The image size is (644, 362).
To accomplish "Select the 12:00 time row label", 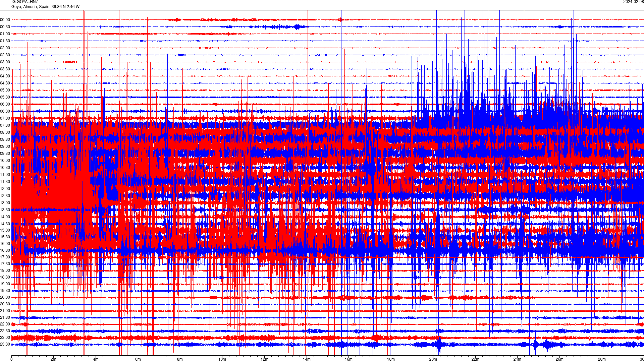I will [x=5, y=189].
